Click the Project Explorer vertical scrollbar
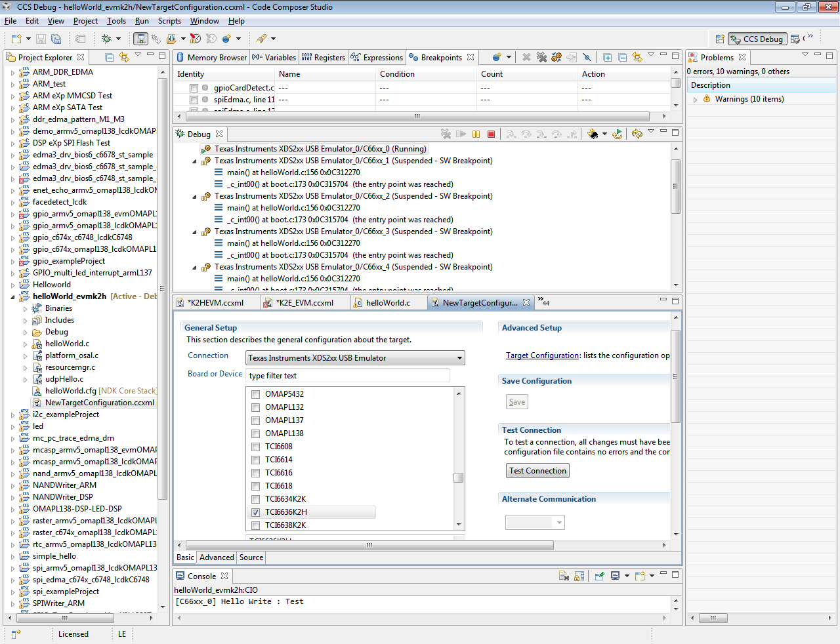Image resolution: width=840 pixels, height=644 pixels. click(162, 289)
